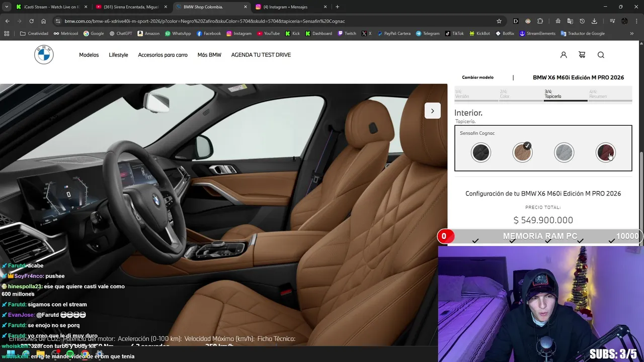Bookmark this page with the star
Image resolution: width=644 pixels, height=362 pixels.
(x=499, y=21)
